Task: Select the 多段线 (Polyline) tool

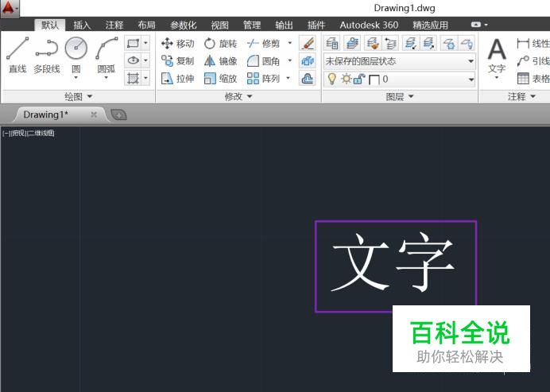Action: (x=47, y=56)
